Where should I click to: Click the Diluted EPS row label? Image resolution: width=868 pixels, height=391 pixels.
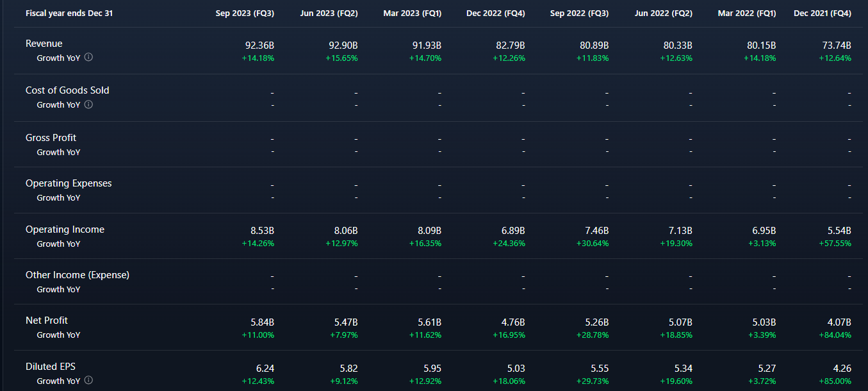click(x=51, y=367)
